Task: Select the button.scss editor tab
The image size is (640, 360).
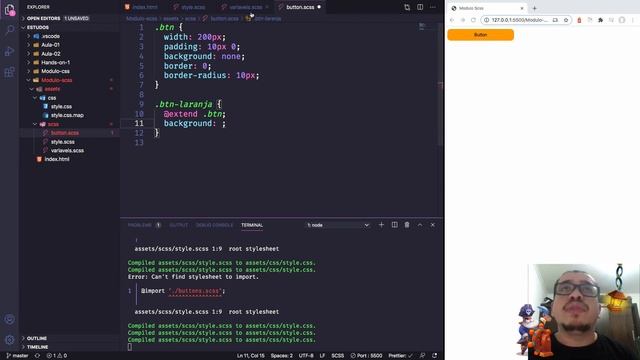Action: [300, 7]
